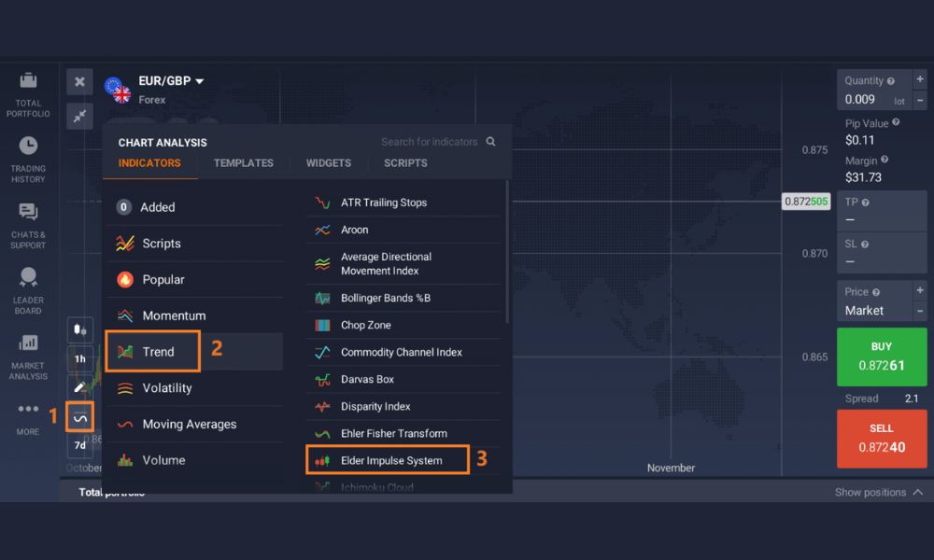This screenshot has height=560, width=934.
Task: Switch to the Scripts tab
Action: 405,163
